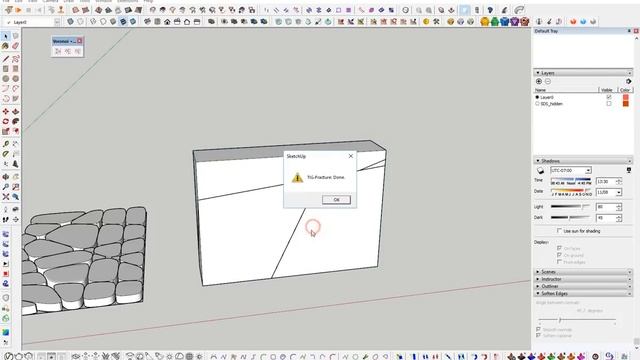Pick the Paint Bucket tool
The width and height of the screenshot is (640, 360).
pos(6,46)
